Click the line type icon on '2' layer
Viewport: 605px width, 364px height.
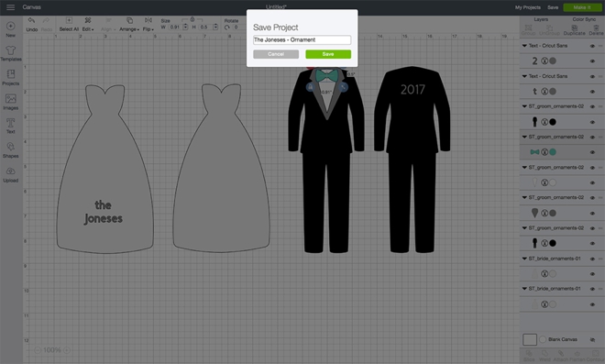pyautogui.click(x=544, y=61)
